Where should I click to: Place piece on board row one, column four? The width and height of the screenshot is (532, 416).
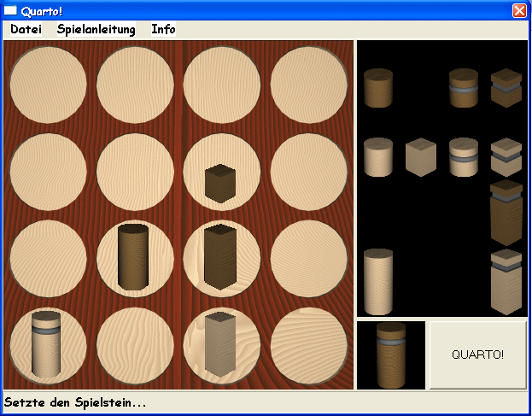click(x=309, y=85)
